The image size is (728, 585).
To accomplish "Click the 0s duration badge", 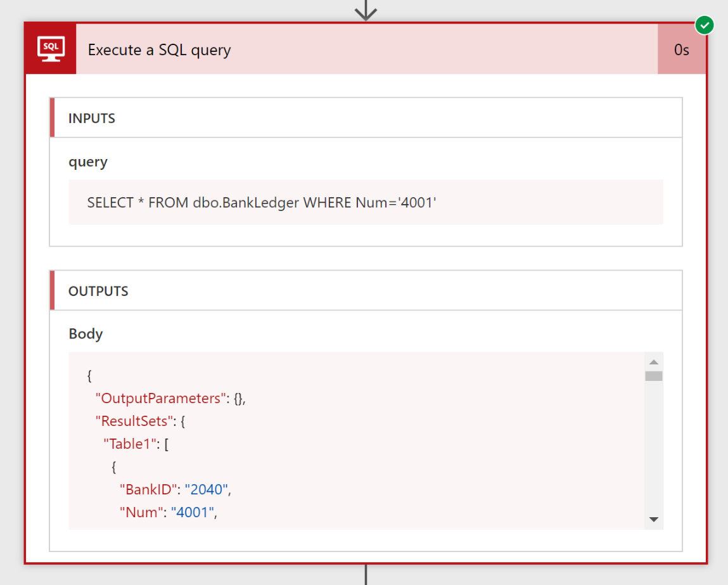I will click(681, 49).
